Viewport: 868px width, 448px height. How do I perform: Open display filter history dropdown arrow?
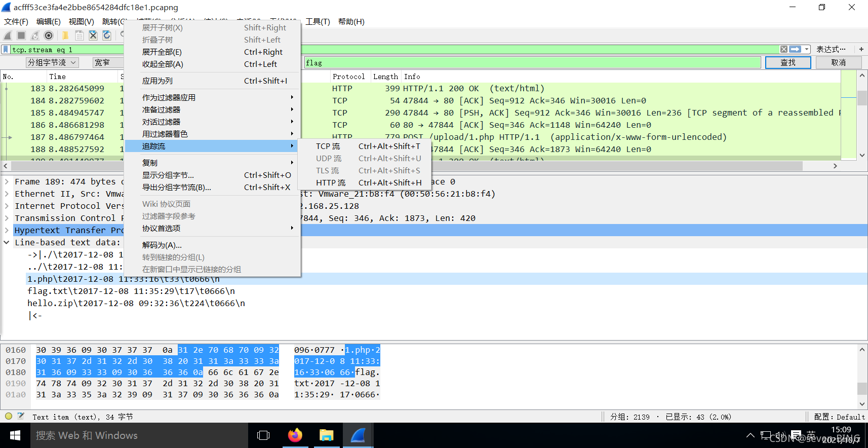pos(807,49)
